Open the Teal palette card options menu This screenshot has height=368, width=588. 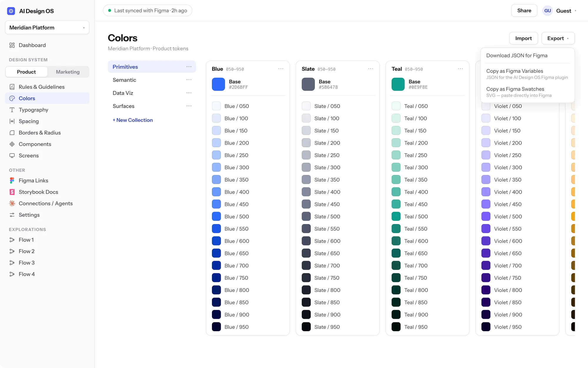(460, 69)
